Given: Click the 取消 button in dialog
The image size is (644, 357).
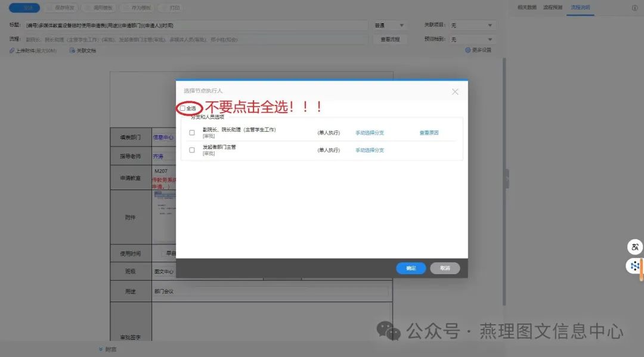Looking at the screenshot, I should (x=445, y=268).
